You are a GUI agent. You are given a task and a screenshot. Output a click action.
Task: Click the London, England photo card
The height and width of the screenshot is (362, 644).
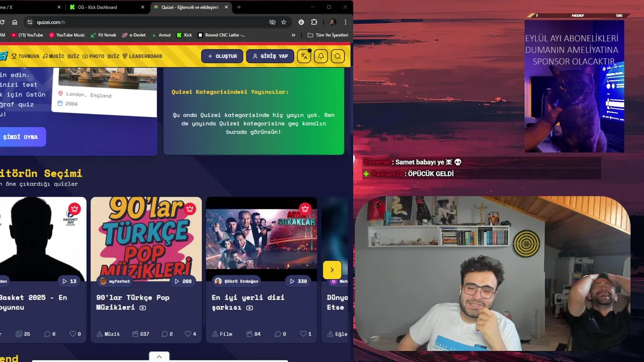coord(104,92)
